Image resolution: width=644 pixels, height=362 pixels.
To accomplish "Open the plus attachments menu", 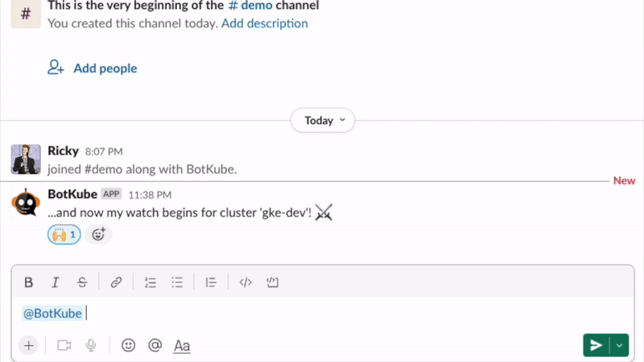I will tap(29, 345).
